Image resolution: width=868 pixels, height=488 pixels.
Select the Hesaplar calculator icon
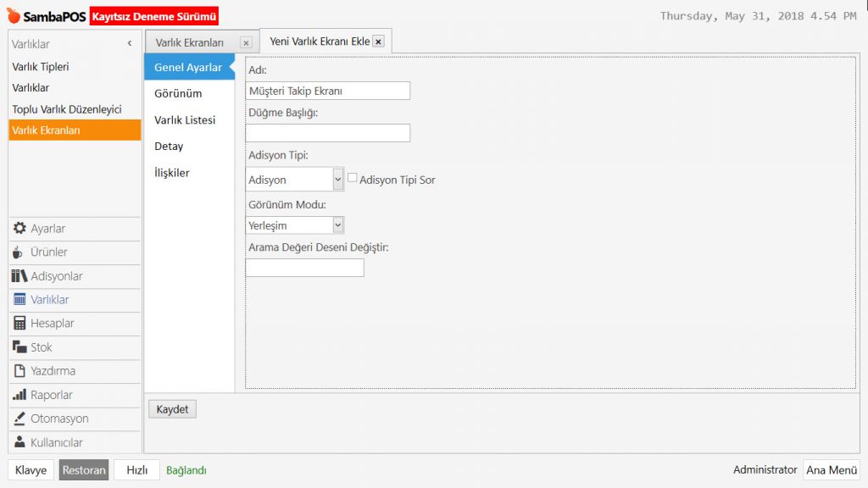[x=19, y=324]
